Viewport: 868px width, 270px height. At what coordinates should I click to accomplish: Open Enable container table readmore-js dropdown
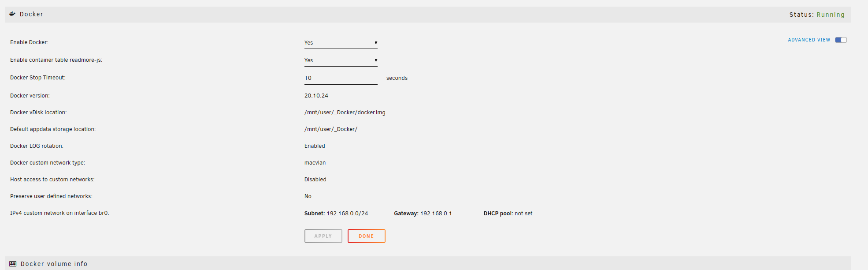pos(341,60)
